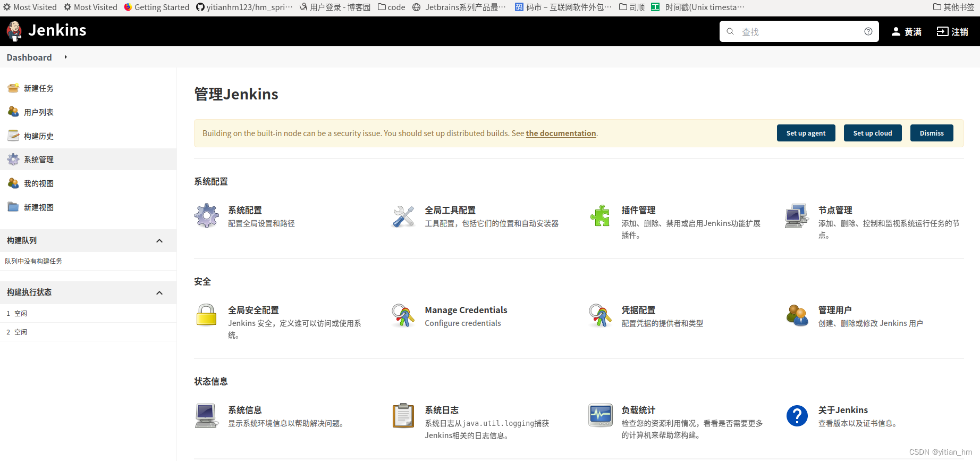Click the Jenkins title text in header
This screenshot has height=461, width=980.
[x=57, y=30]
